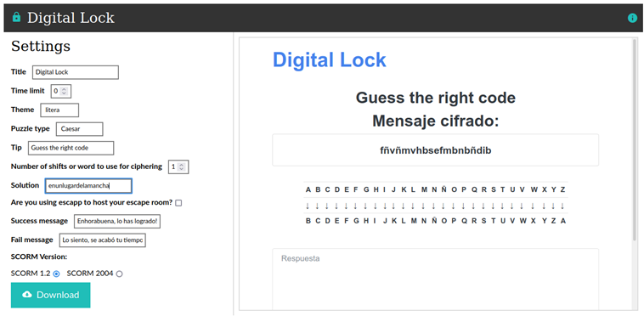Viewport: 644px width, 316px height.
Task: Select SCORM 1.2 radio button
Action: [56, 274]
